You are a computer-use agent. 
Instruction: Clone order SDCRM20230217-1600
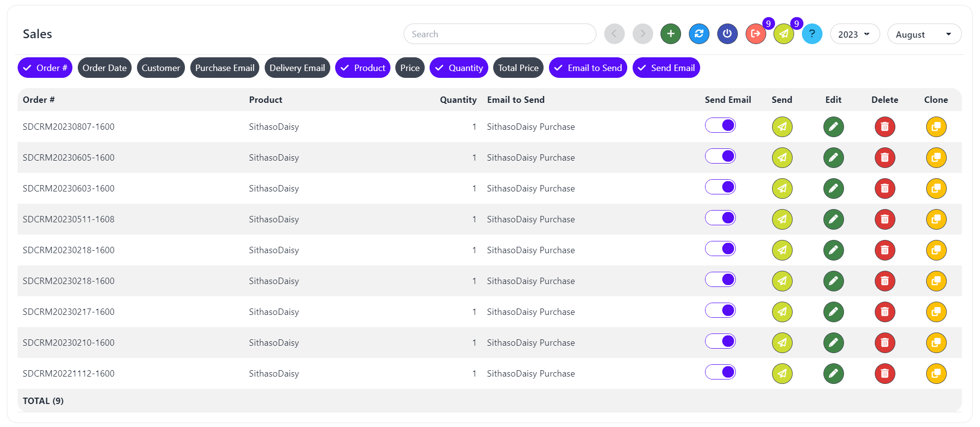click(936, 312)
